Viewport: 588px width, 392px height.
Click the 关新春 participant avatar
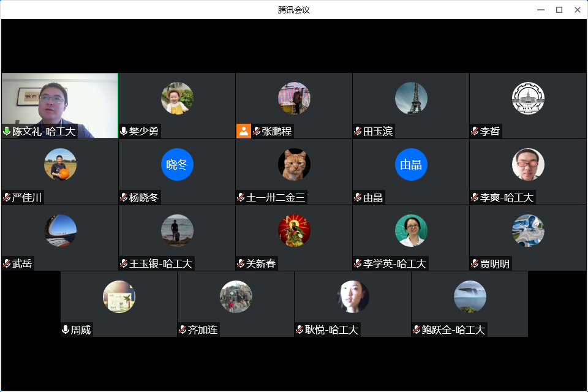point(294,230)
